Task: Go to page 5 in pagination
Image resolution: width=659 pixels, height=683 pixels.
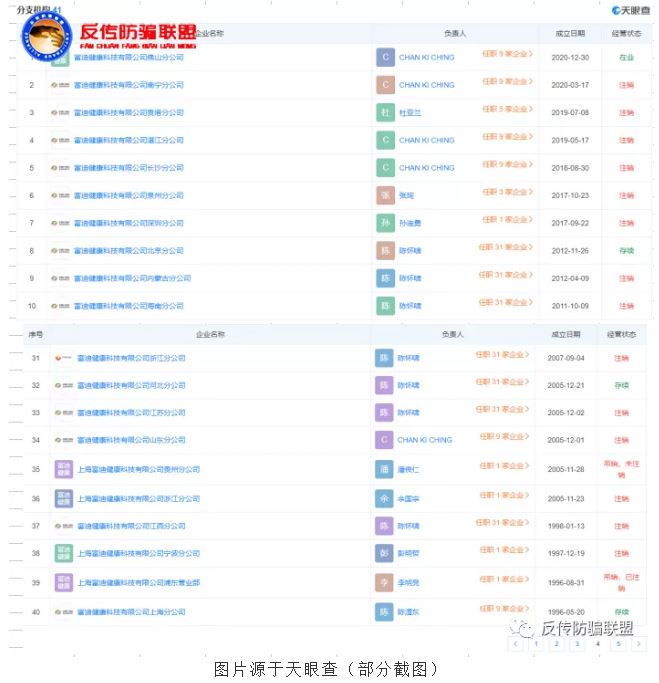Action: click(x=618, y=644)
